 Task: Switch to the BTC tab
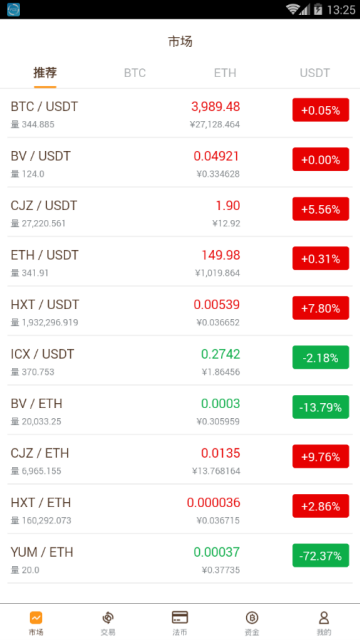click(x=135, y=73)
